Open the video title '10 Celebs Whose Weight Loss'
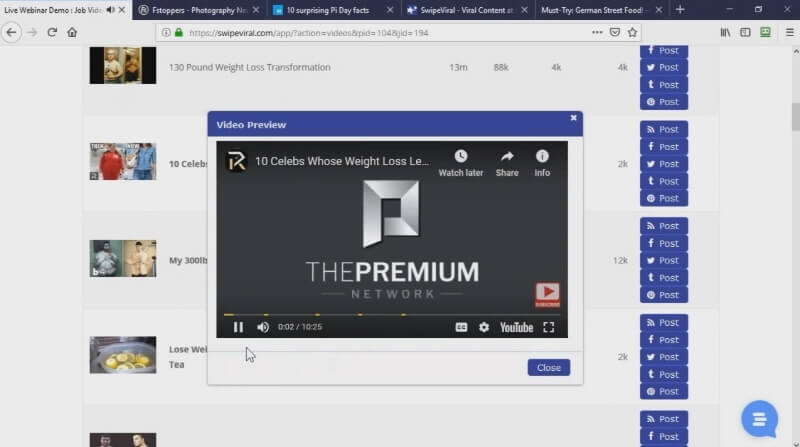Screen dimensions: 800x447 [x=342, y=161]
